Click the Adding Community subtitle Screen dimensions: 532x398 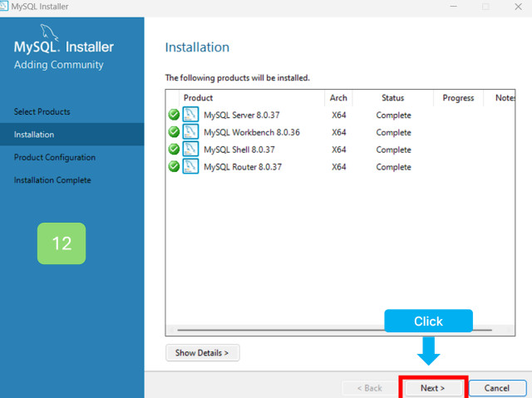pyautogui.click(x=59, y=65)
